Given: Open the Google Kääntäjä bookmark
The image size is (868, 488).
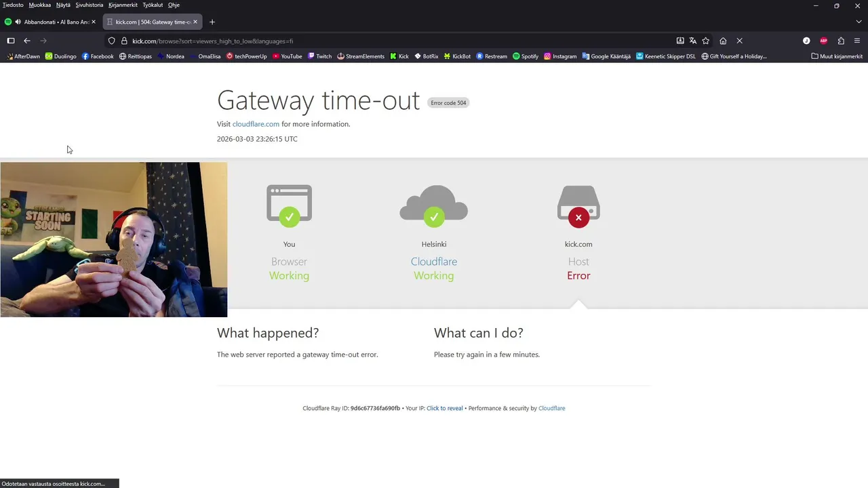Looking at the screenshot, I should 606,56.
